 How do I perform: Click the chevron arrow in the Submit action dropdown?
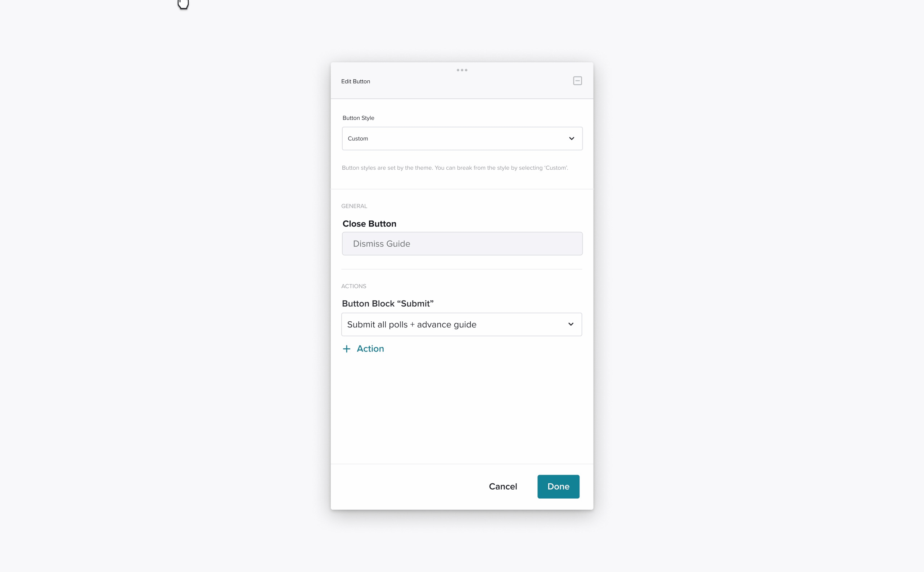[571, 324]
